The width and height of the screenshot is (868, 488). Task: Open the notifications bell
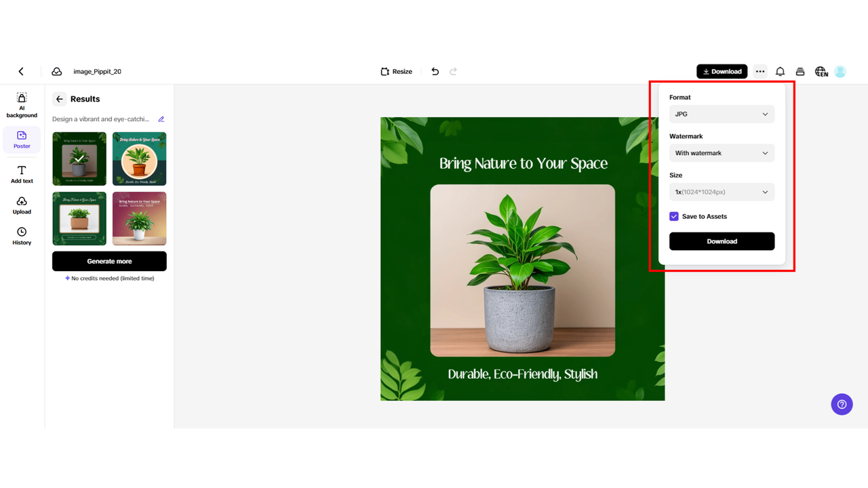point(781,71)
